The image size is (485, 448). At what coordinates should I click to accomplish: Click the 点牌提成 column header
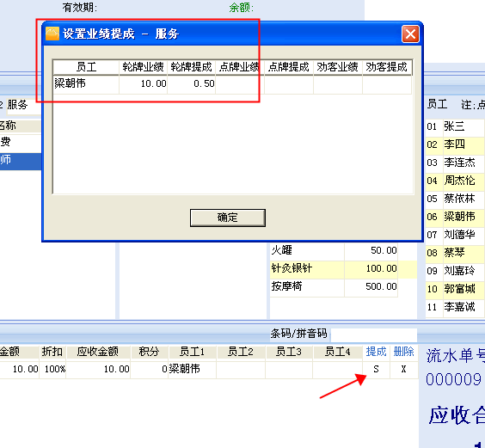pyautogui.click(x=289, y=67)
